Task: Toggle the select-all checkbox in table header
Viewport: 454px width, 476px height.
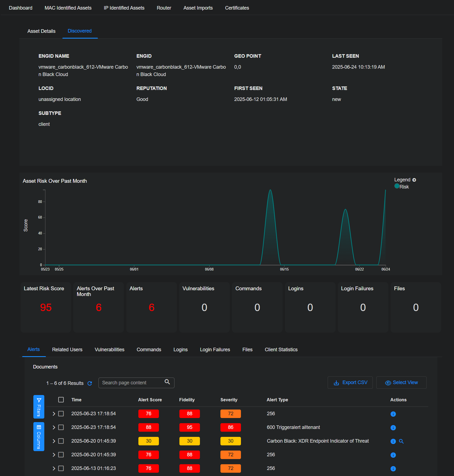Action: 61,400
